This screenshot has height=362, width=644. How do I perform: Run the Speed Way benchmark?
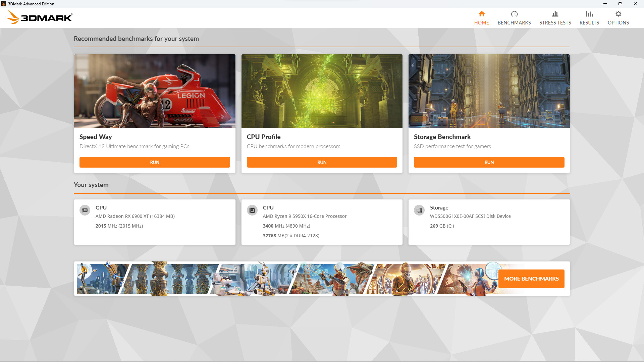coord(154,162)
